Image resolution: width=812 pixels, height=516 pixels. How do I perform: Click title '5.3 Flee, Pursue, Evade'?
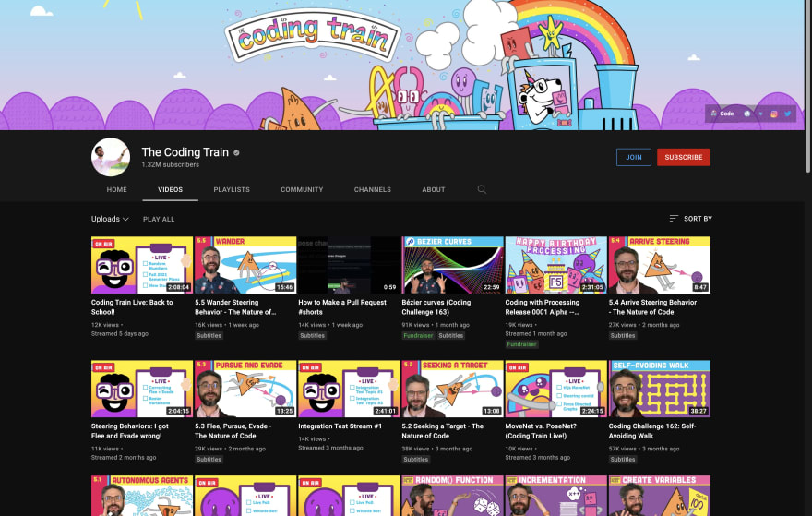[x=233, y=431]
